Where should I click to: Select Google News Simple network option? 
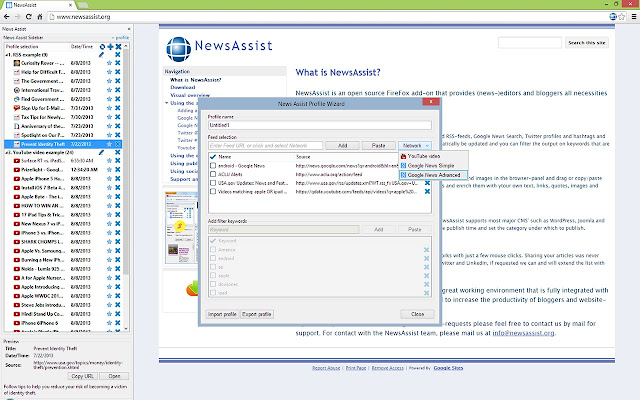[433, 165]
